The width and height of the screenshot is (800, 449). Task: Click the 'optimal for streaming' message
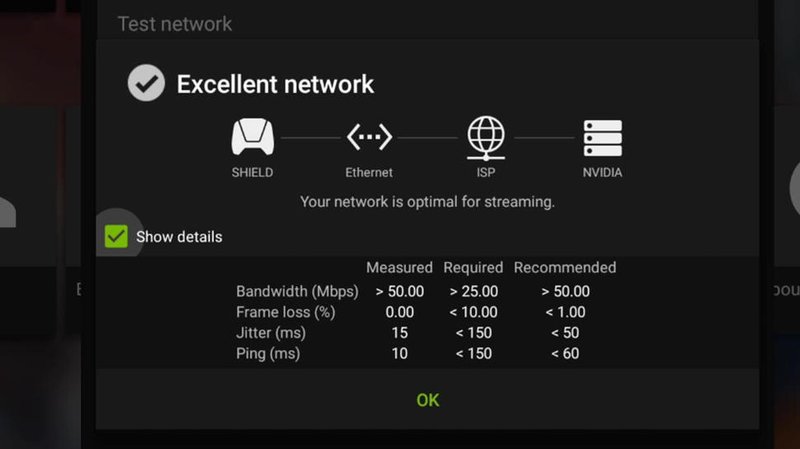(x=428, y=202)
